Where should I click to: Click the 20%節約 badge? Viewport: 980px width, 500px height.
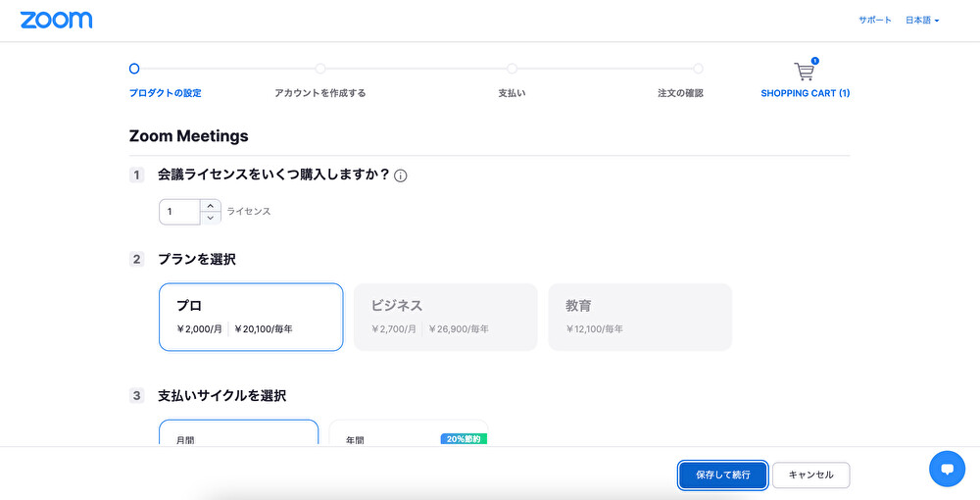click(464, 439)
